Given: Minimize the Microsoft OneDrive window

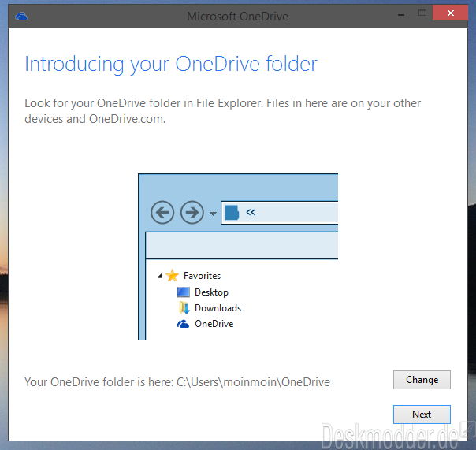Looking at the screenshot, I should pos(401,14).
